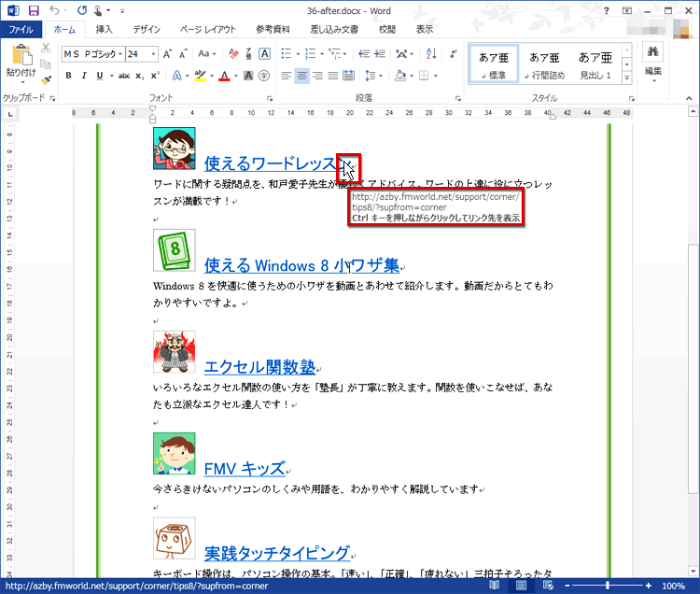
Task: Collapse the ribbon with the arrow
Action: click(x=689, y=98)
